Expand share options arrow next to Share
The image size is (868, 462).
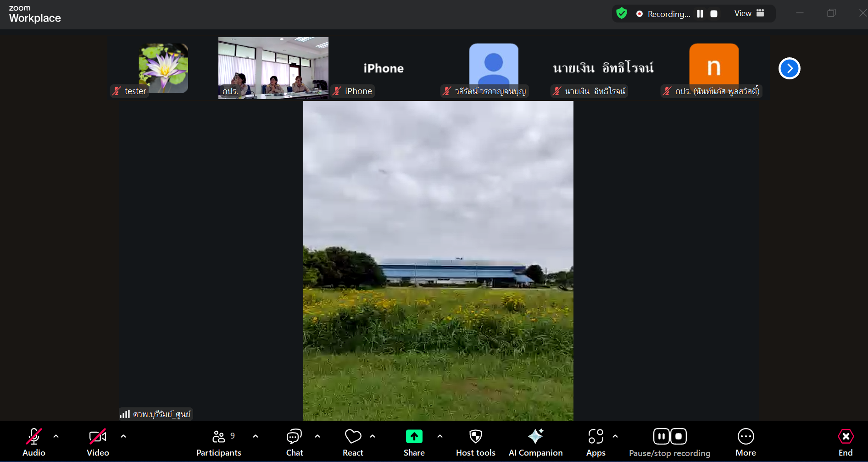(440, 436)
